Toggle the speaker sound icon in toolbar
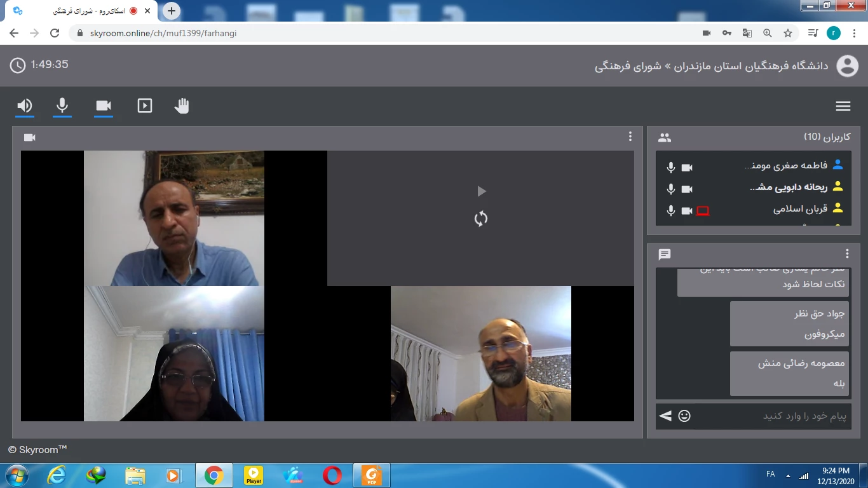The width and height of the screenshot is (868, 488). pos(25,105)
